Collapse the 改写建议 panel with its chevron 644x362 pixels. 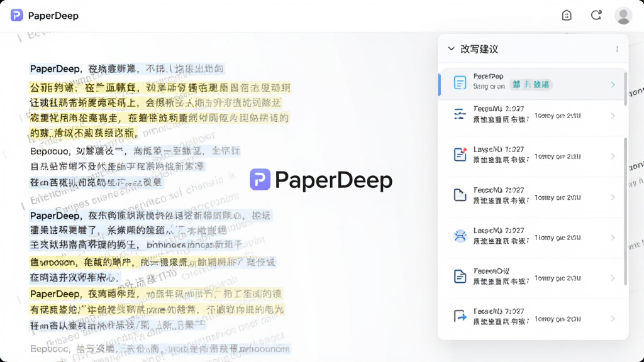coord(452,49)
